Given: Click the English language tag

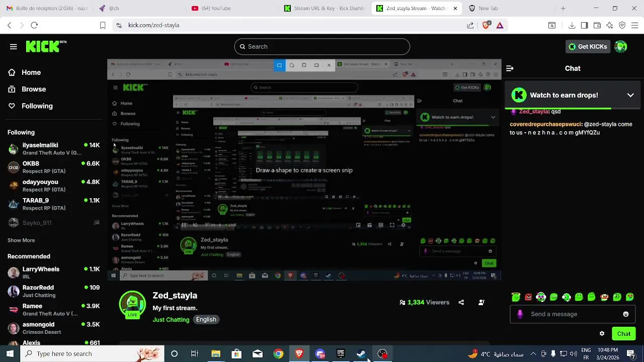Looking at the screenshot, I should click(x=206, y=320).
